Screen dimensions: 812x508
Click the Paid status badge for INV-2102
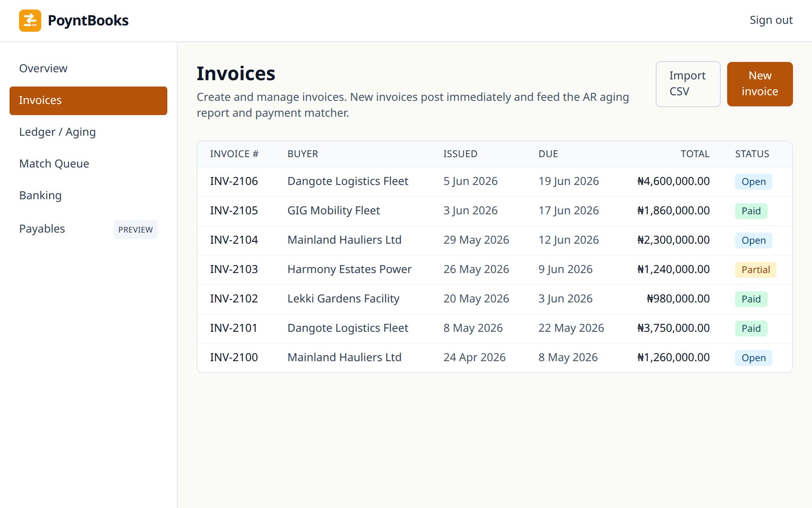[x=751, y=299]
